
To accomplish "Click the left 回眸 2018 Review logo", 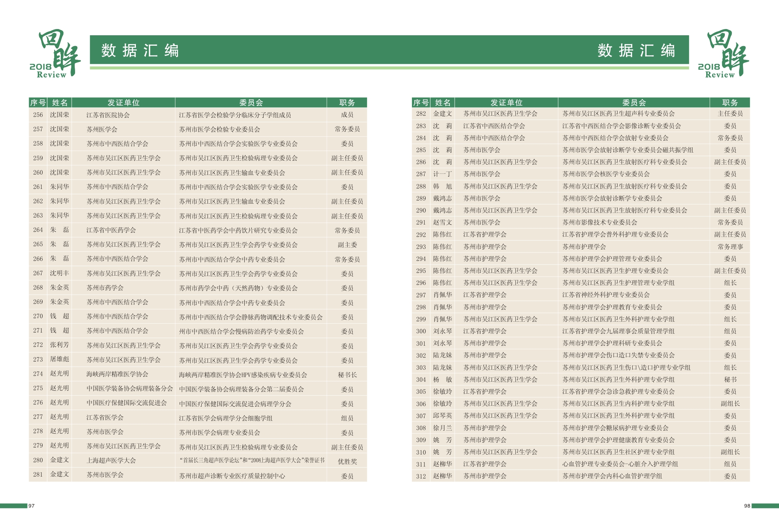I will tap(55, 53).
